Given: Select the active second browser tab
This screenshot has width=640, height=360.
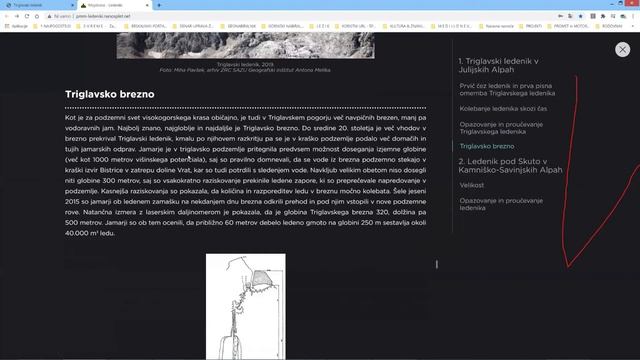Looking at the screenshot, I should click(x=114, y=5).
